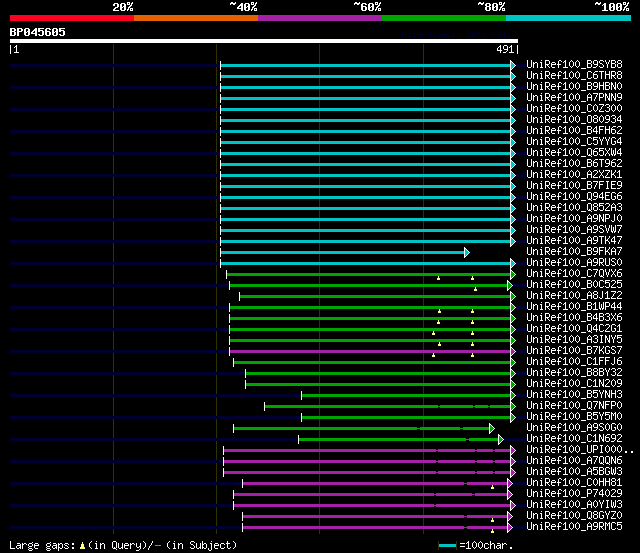Click the UniRef100_B1WP44 label
This screenshot has height=553, width=640.
tap(574, 307)
